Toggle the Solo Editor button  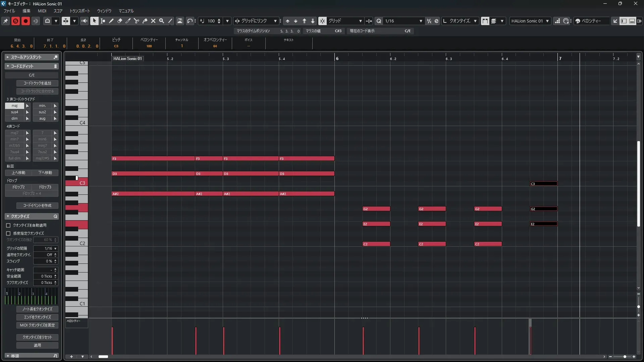15,21
